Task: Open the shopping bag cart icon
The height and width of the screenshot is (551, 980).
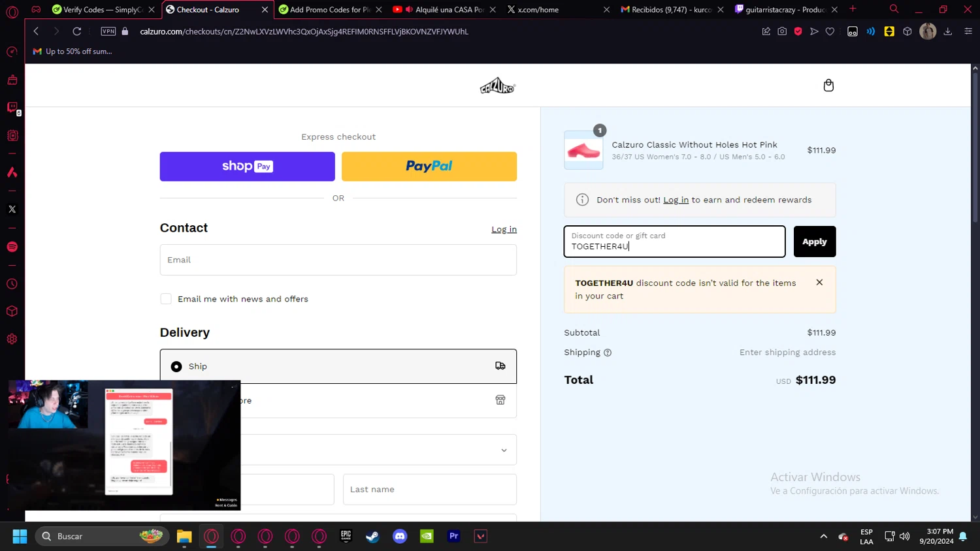Action: (x=828, y=86)
